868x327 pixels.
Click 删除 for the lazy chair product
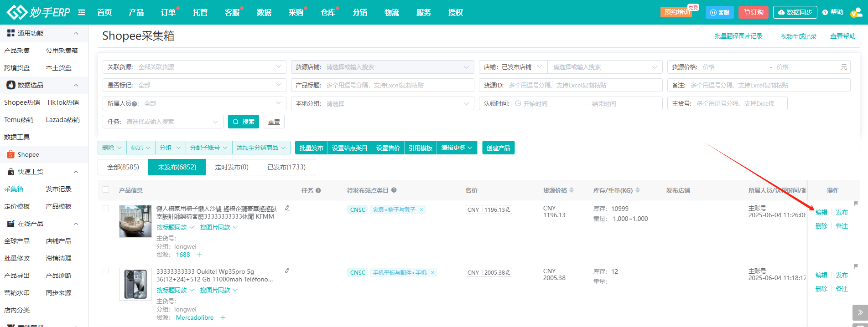click(x=821, y=226)
